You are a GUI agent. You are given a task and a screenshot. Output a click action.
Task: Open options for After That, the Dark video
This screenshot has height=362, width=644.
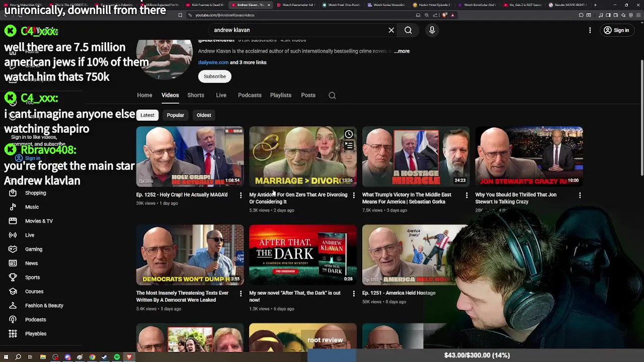pyautogui.click(x=354, y=293)
